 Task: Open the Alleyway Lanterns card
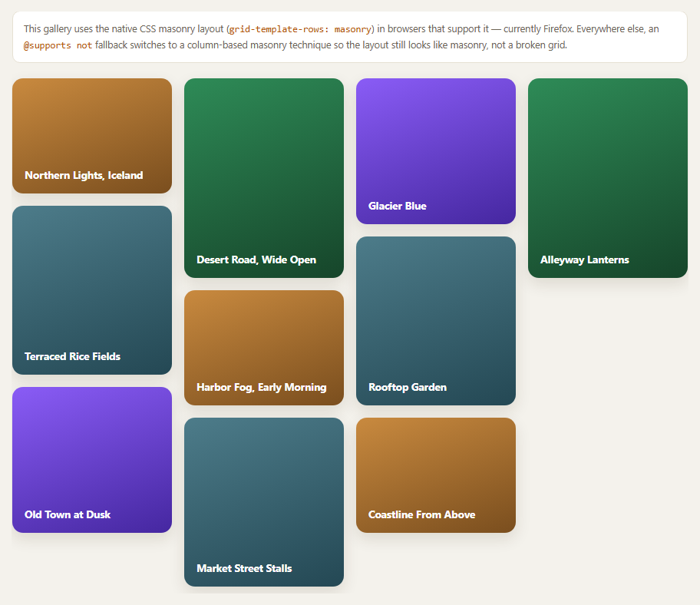tap(608, 178)
